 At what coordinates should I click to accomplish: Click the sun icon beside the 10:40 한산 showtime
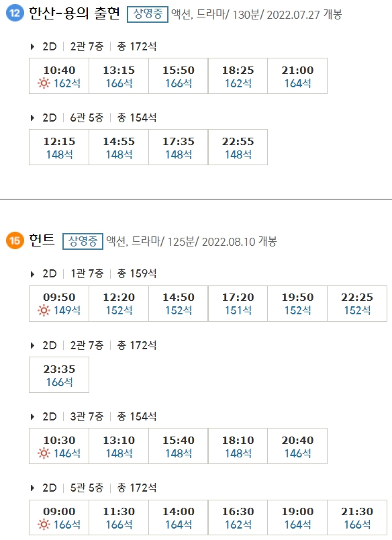pyautogui.click(x=44, y=82)
